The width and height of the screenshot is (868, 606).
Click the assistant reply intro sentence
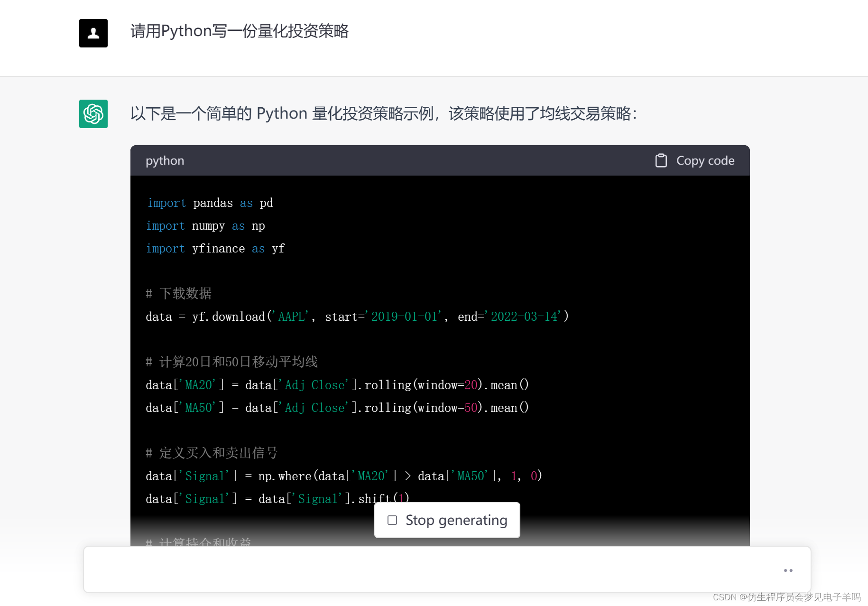pos(384,114)
